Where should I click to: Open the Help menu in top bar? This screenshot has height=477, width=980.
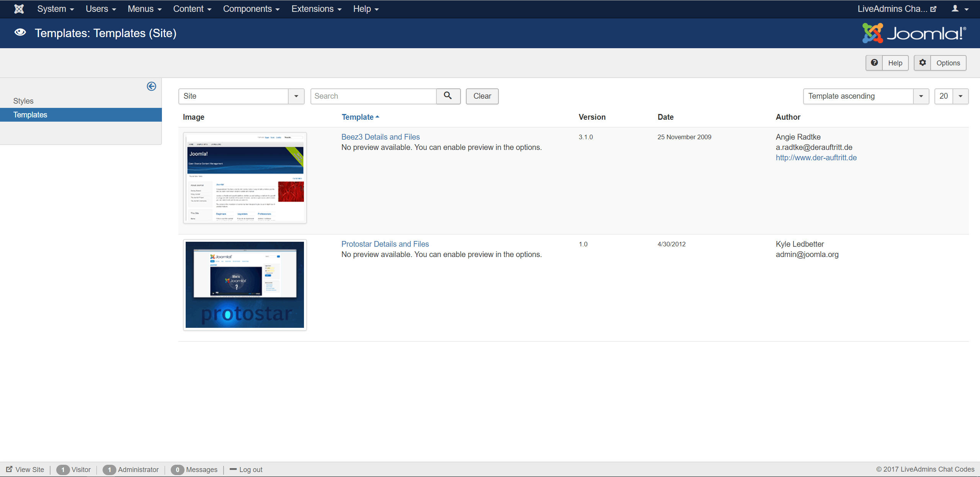click(x=366, y=9)
